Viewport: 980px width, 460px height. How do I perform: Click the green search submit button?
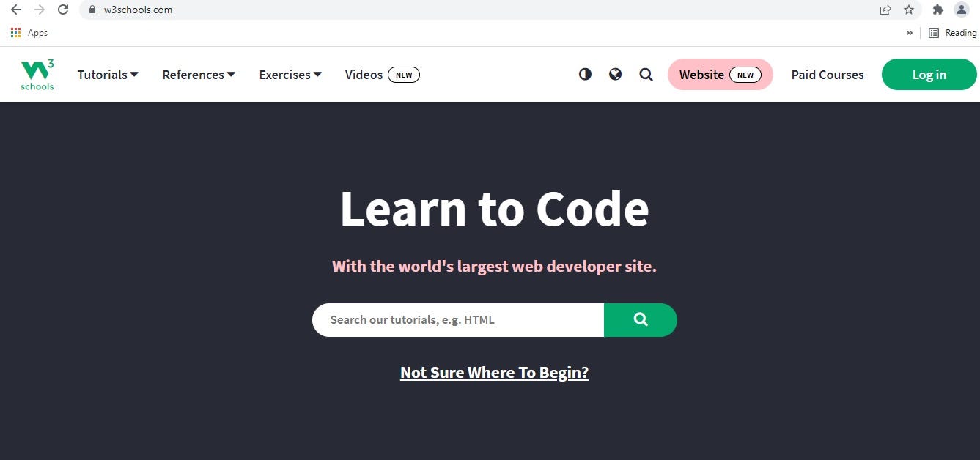[641, 320]
